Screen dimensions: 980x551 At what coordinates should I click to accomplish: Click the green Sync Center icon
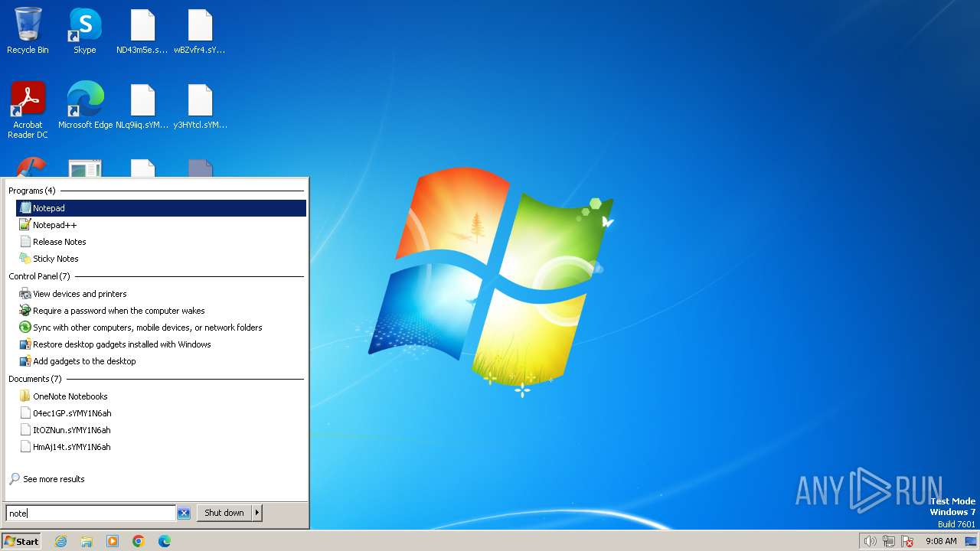click(x=25, y=328)
